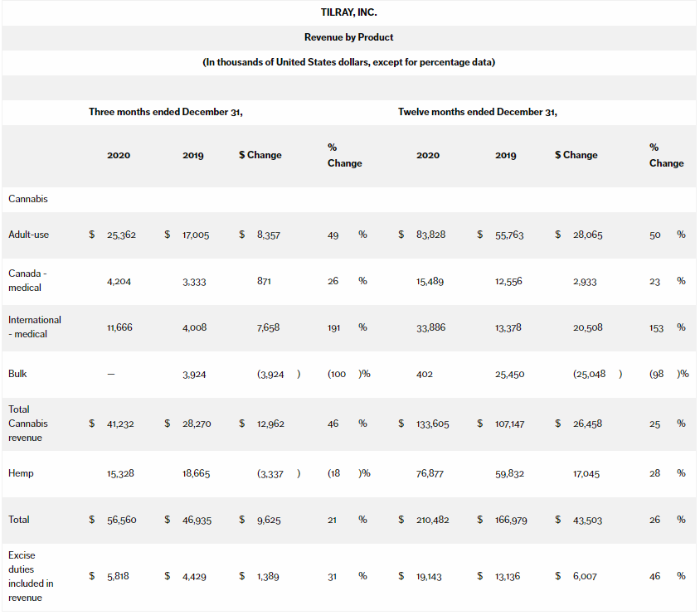
Task: Click International medical change 7,658
Action: coord(268,327)
